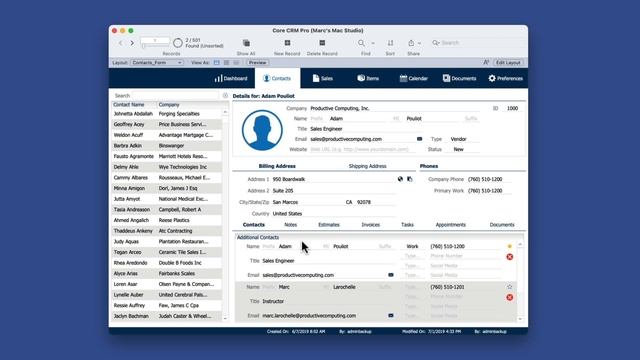
Task: Open Preferences in the navigation bar
Action: (x=505, y=78)
